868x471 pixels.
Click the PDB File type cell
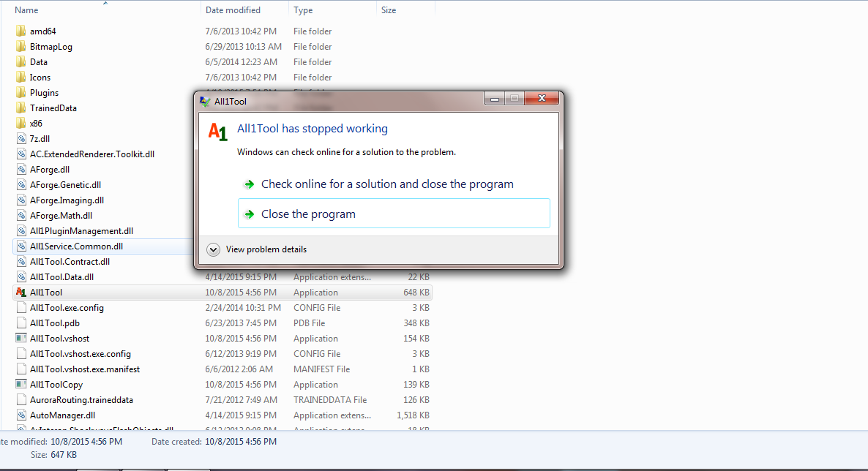309,323
